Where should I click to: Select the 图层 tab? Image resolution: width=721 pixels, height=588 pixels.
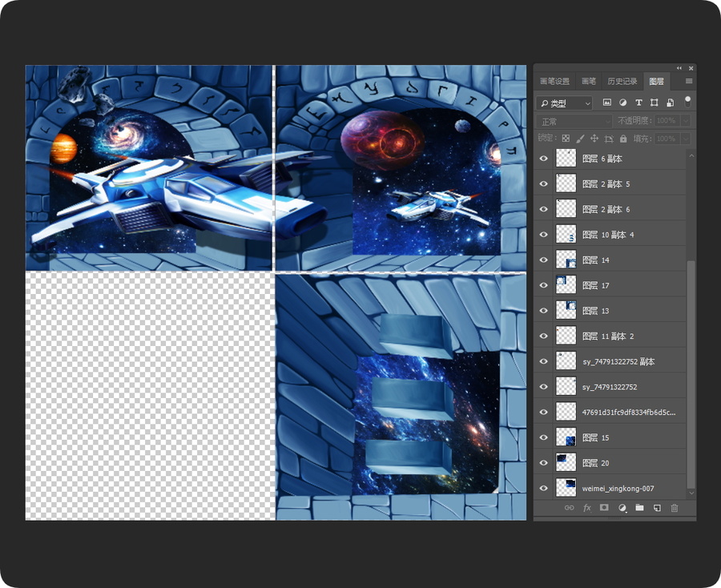click(x=656, y=82)
